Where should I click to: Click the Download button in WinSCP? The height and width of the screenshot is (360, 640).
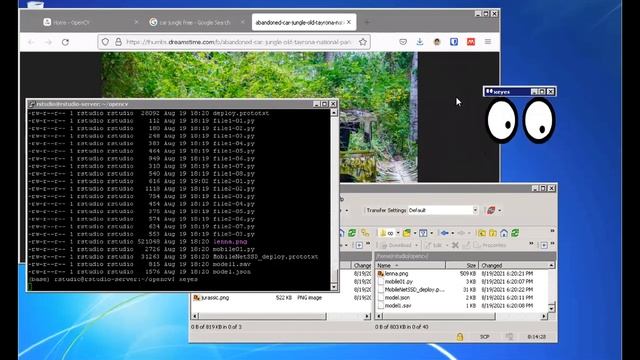pos(396,245)
